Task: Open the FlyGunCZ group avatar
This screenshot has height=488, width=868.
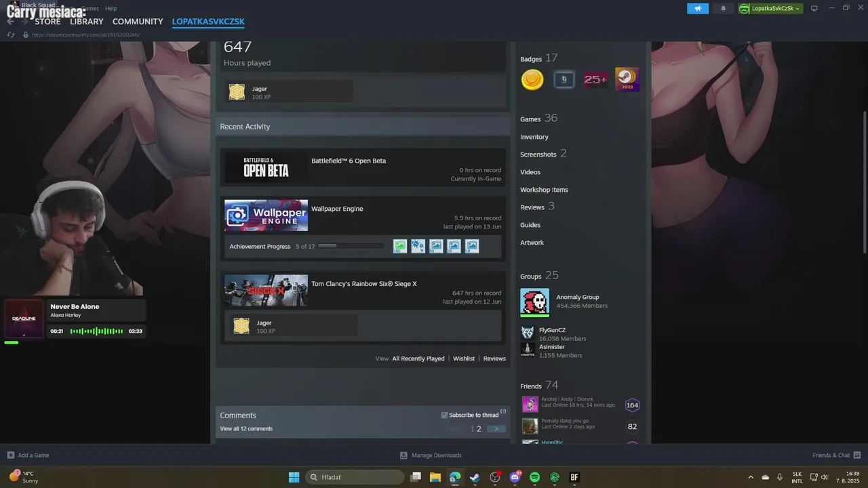Action: coord(528,333)
